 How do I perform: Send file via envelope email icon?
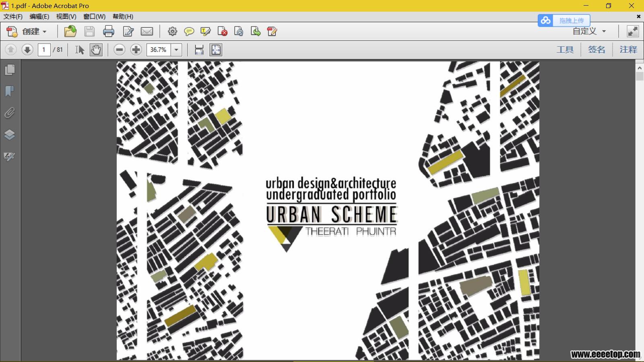click(x=147, y=31)
